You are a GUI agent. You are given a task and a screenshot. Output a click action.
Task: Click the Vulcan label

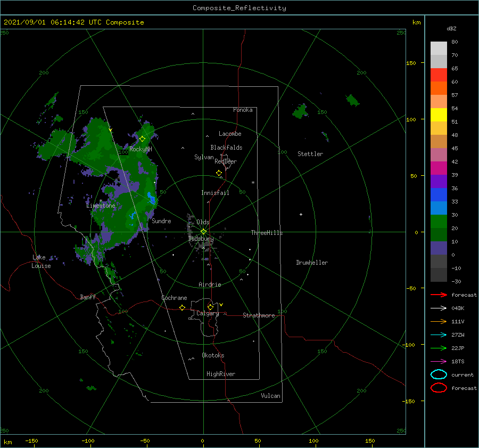point(270,396)
